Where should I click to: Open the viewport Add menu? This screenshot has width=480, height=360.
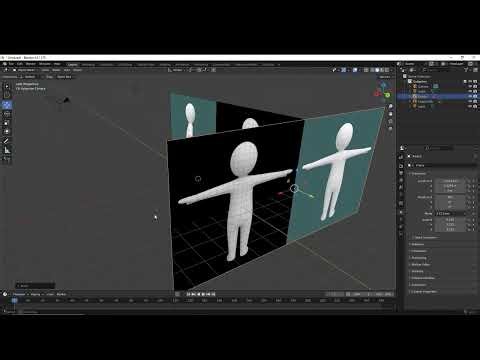coord(67,70)
